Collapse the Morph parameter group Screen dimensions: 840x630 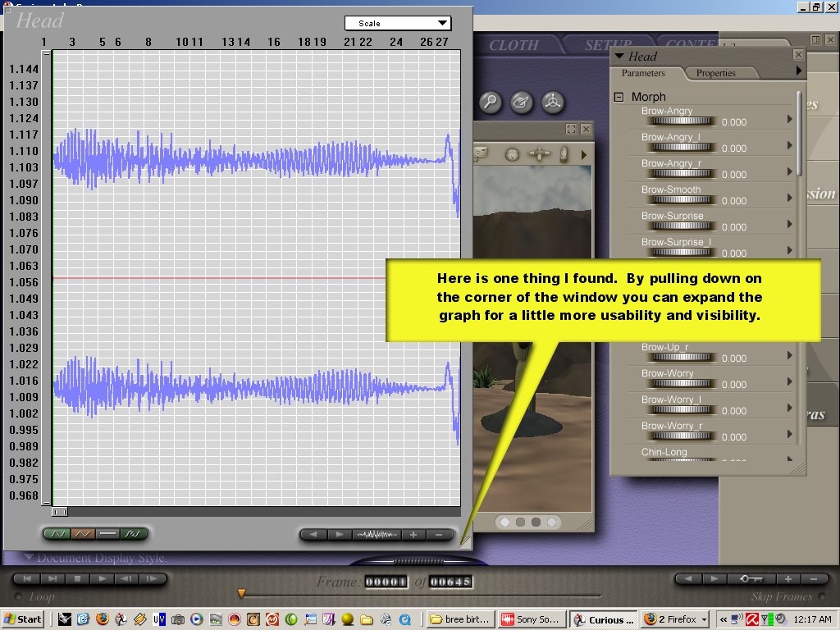click(619, 97)
